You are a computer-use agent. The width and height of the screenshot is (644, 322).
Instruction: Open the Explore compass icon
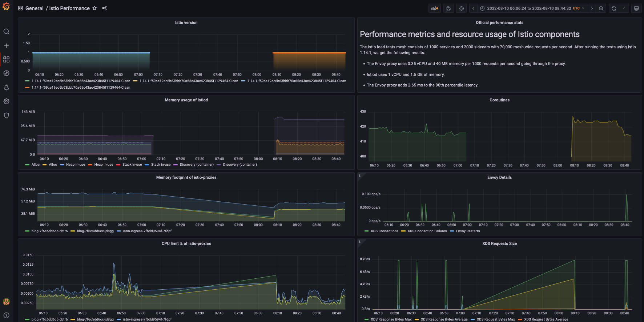point(6,73)
